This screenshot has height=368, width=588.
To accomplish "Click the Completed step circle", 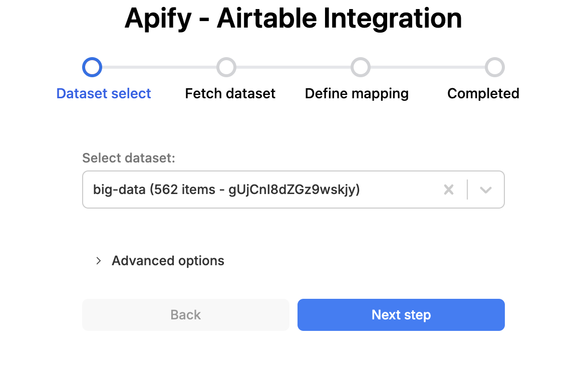I will coord(495,67).
